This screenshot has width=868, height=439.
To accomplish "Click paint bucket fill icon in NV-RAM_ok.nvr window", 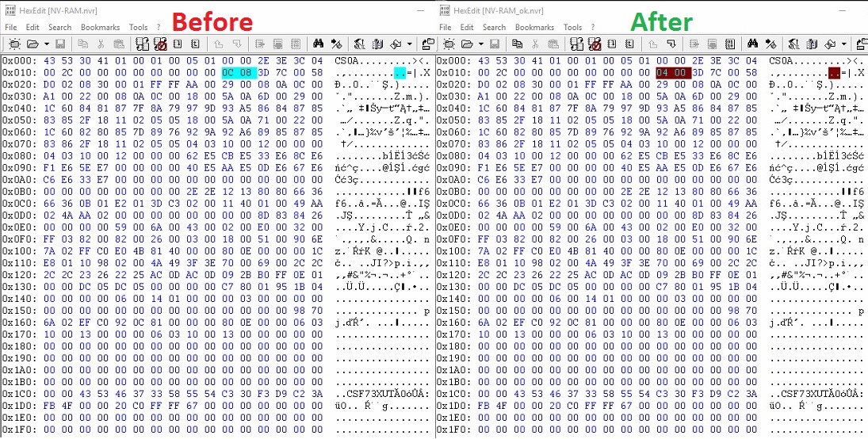I will coord(830,44).
